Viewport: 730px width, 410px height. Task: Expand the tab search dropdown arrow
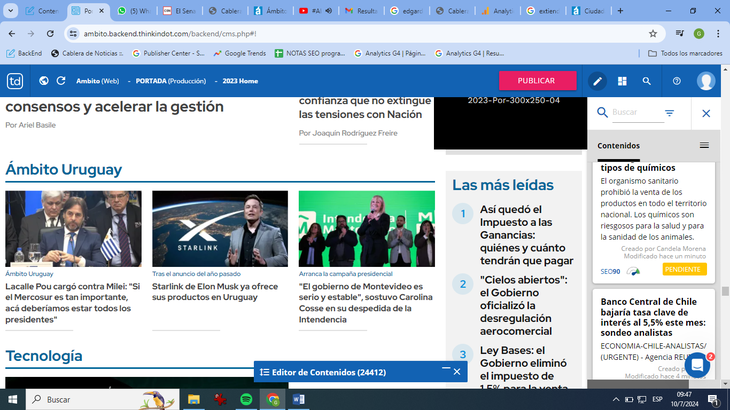pyautogui.click(x=10, y=11)
